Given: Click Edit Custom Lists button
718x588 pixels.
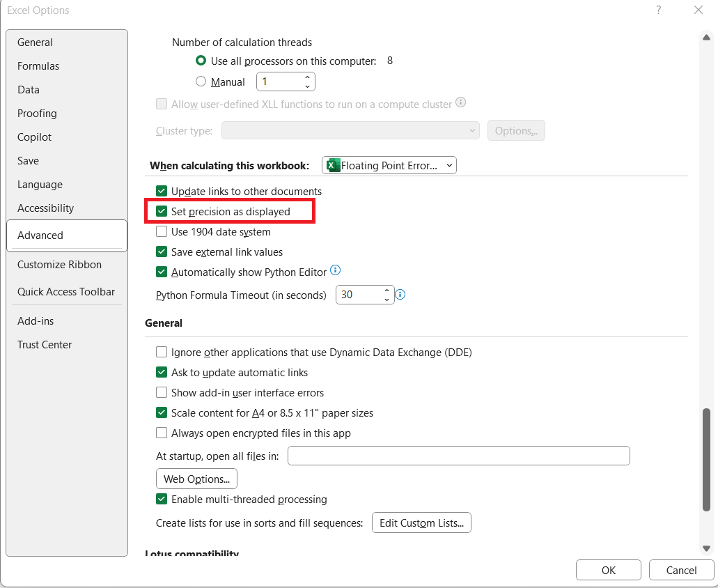Looking at the screenshot, I should coord(422,523).
